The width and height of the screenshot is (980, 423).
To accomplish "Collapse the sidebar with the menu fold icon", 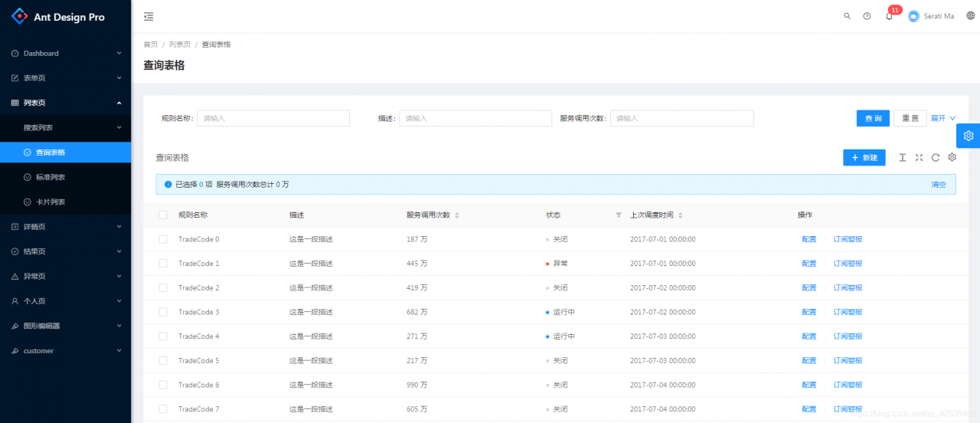I will (x=149, y=16).
